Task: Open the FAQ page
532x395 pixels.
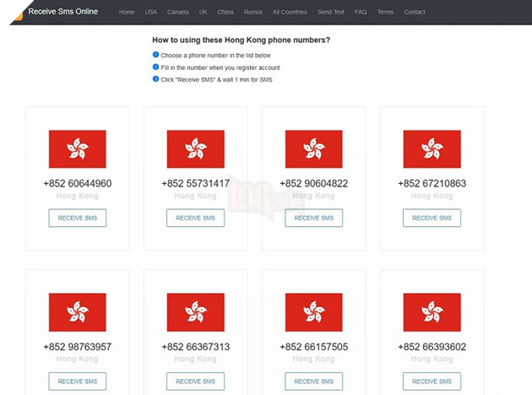Action: click(x=361, y=13)
